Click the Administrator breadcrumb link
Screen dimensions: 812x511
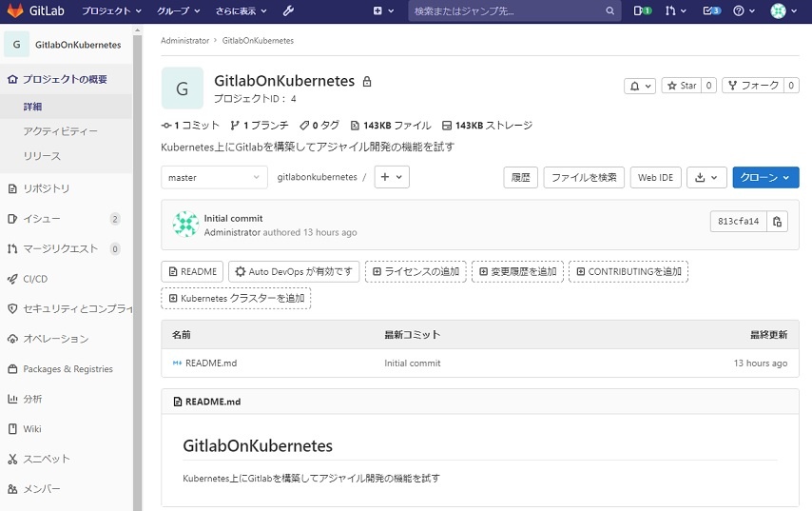pos(184,40)
